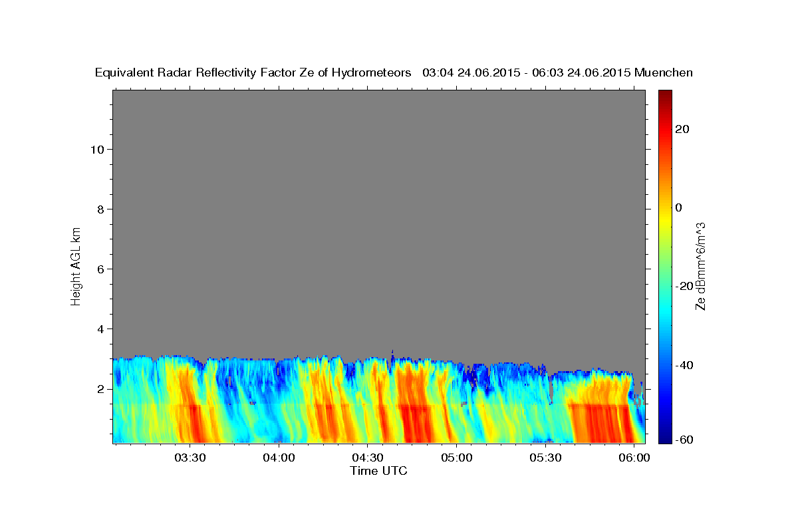Click the height tick label 10

97,149
